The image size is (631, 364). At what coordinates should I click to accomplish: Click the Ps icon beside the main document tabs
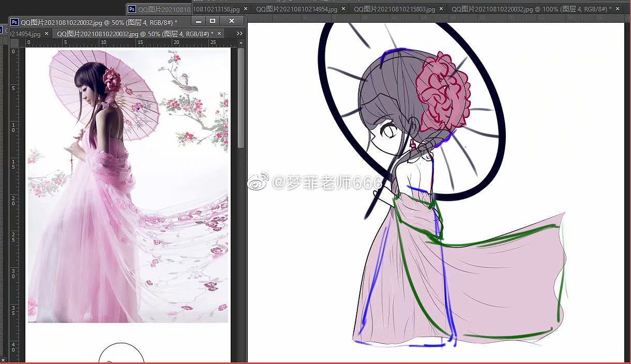tap(132, 9)
